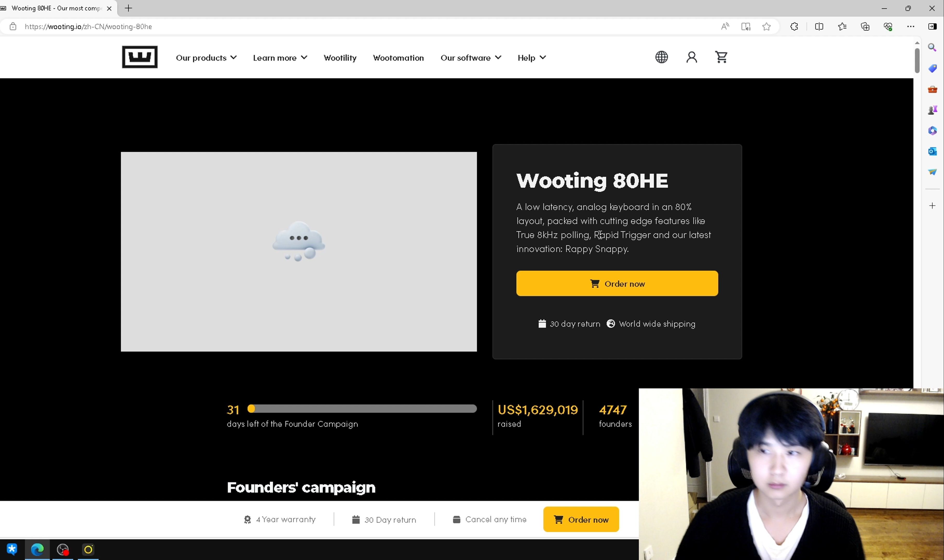
Task: Click the 4747 founders count
Action: (x=612, y=410)
